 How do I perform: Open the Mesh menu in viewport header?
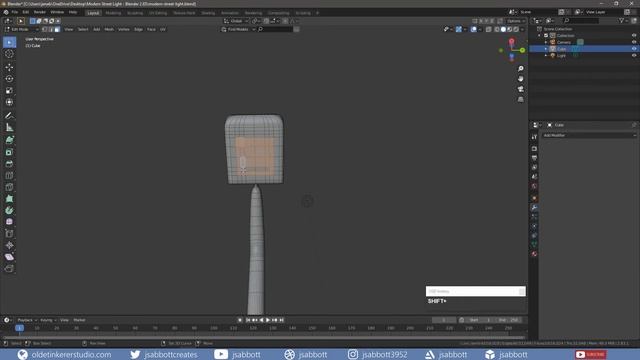pyautogui.click(x=109, y=29)
